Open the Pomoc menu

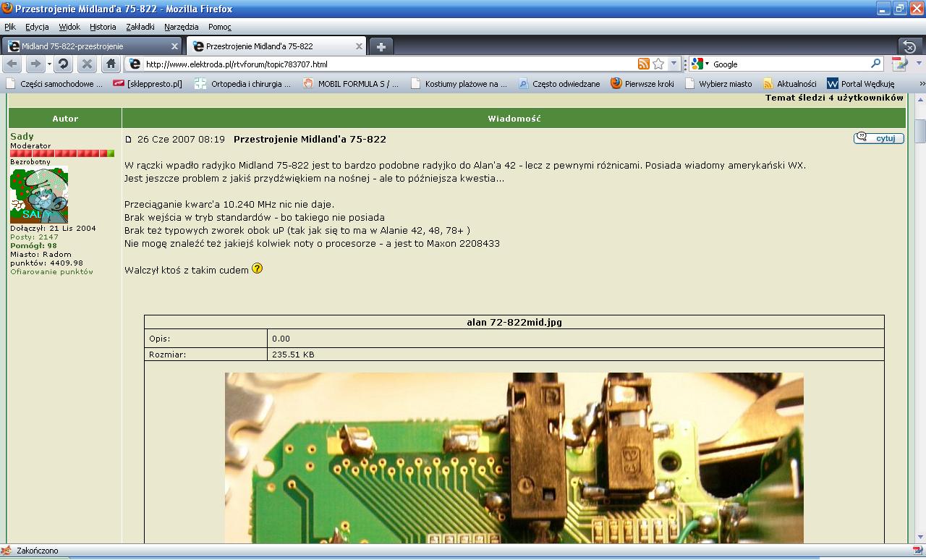point(220,27)
